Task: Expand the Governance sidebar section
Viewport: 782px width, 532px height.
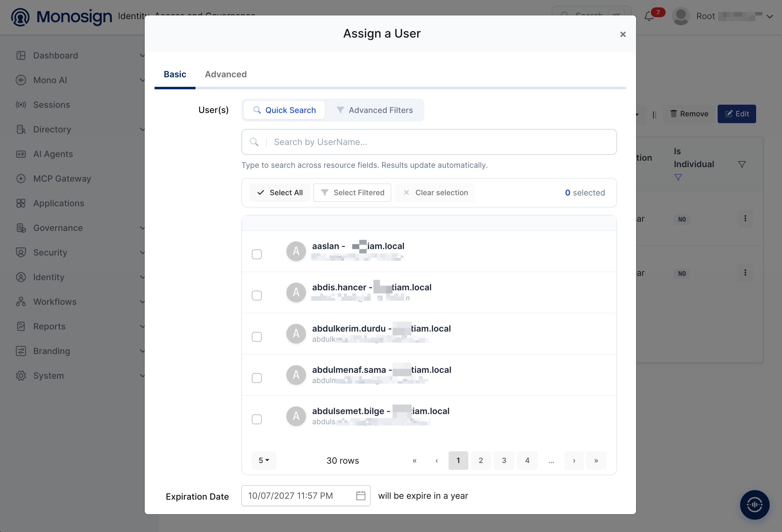Action: pos(80,228)
